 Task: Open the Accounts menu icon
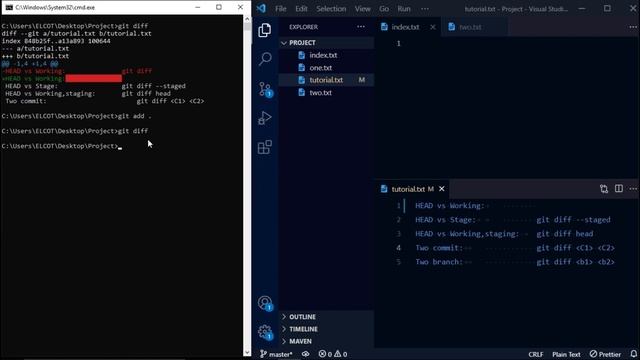point(265,303)
